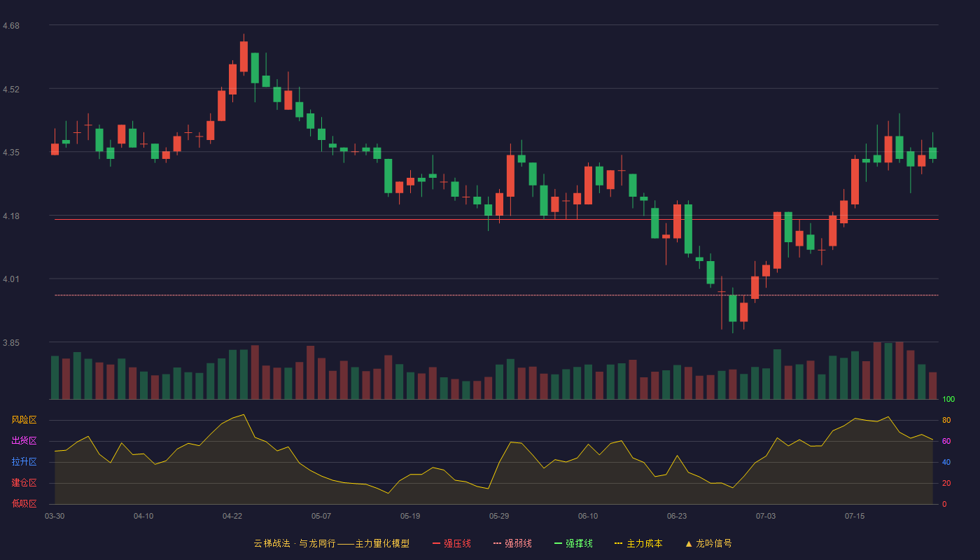Click the red 强压线 legend line icon
Image resolution: width=980 pixels, height=560 pixels.
[436, 543]
